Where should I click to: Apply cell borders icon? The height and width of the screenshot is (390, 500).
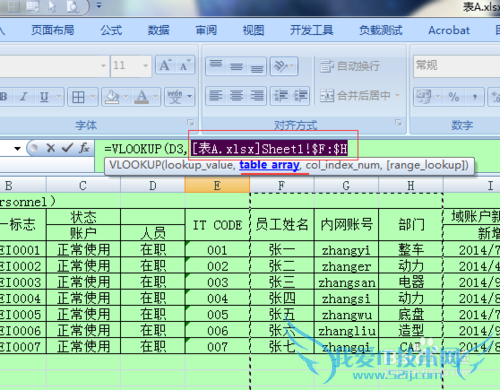[78, 97]
